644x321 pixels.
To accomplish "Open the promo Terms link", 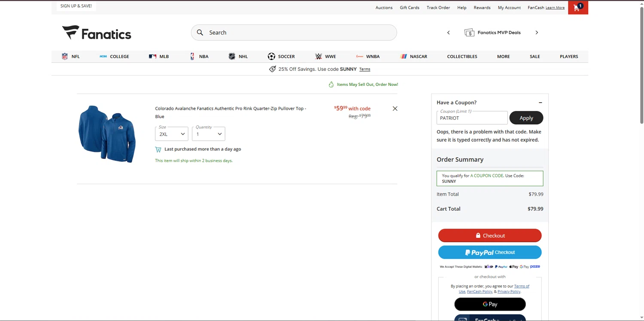I will (x=365, y=69).
